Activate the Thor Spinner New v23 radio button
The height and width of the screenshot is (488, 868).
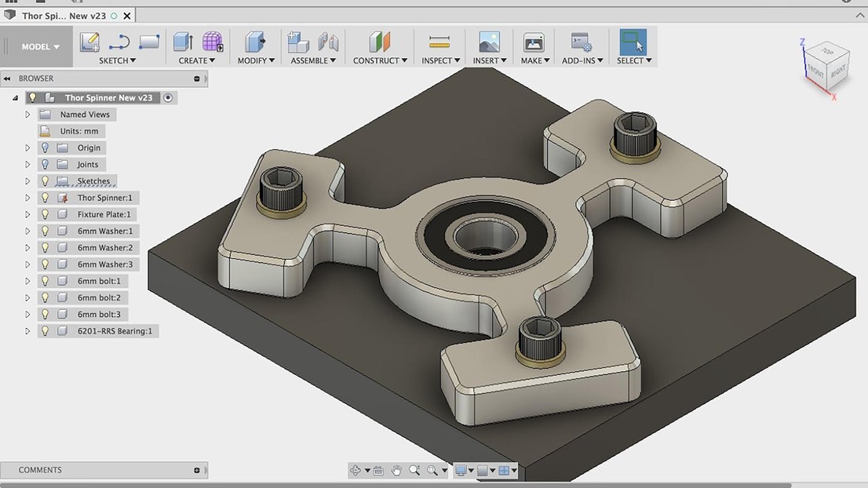pos(168,98)
